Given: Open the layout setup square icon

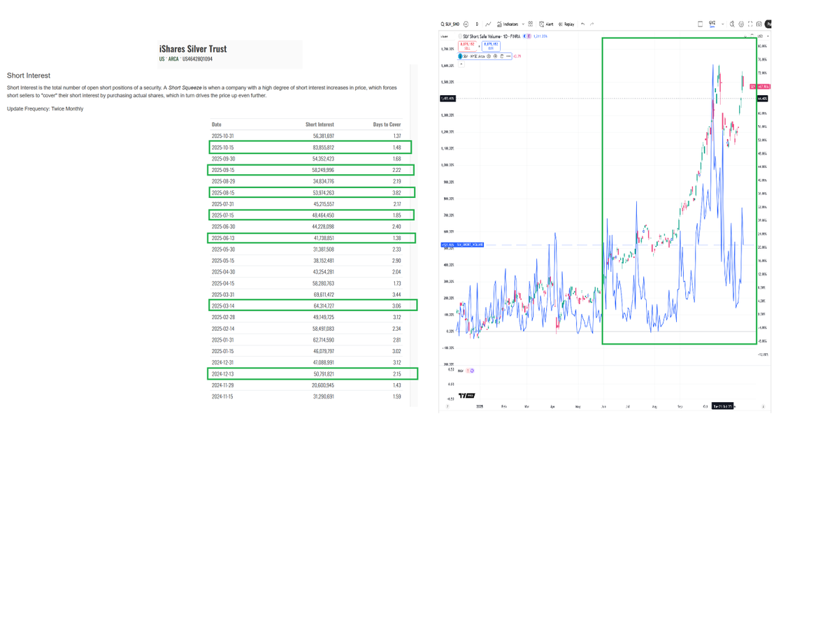Looking at the screenshot, I should click(x=700, y=24).
